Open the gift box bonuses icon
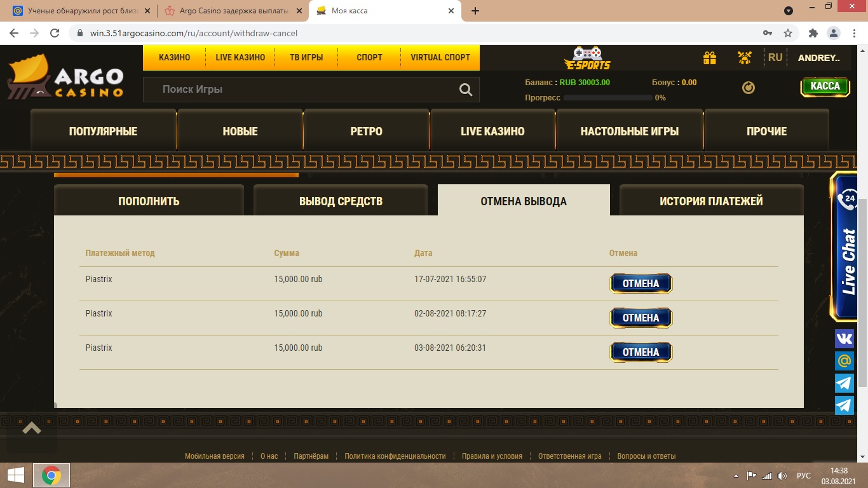Screen dimensions: 868x488 (710, 58)
